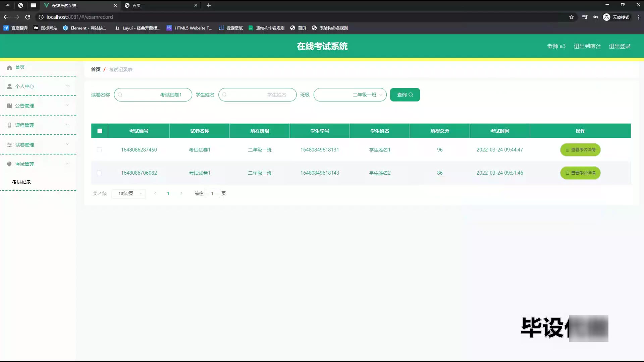The height and width of the screenshot is (362, 644).
Task: Toggle the select-all checkbox in the table header
Action: [x=100, y=131]
